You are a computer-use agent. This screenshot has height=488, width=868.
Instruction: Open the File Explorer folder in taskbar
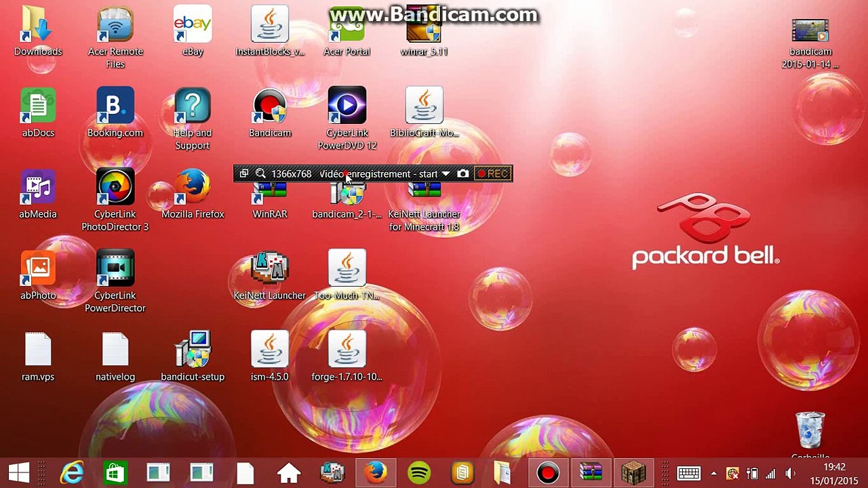click(x=502, y=473)
